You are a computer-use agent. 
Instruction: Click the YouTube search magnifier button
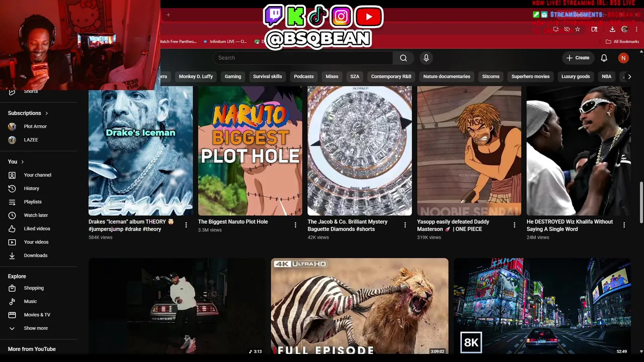tap(403, 58)
